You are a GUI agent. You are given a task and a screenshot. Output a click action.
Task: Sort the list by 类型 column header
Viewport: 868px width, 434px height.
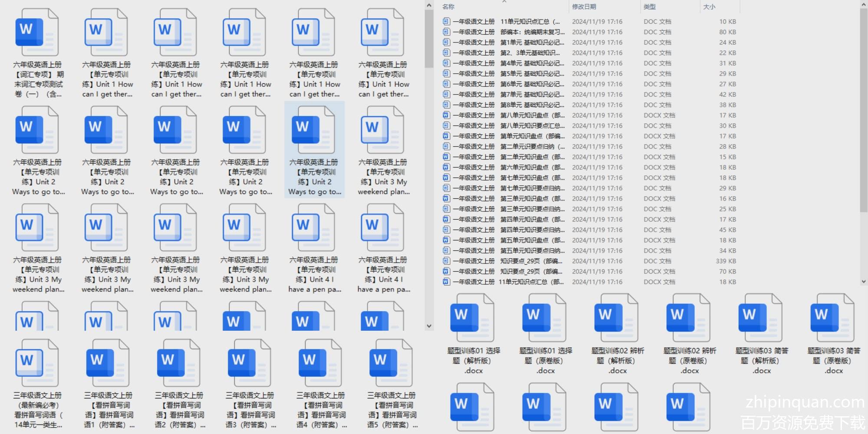[x=649, y=7]
